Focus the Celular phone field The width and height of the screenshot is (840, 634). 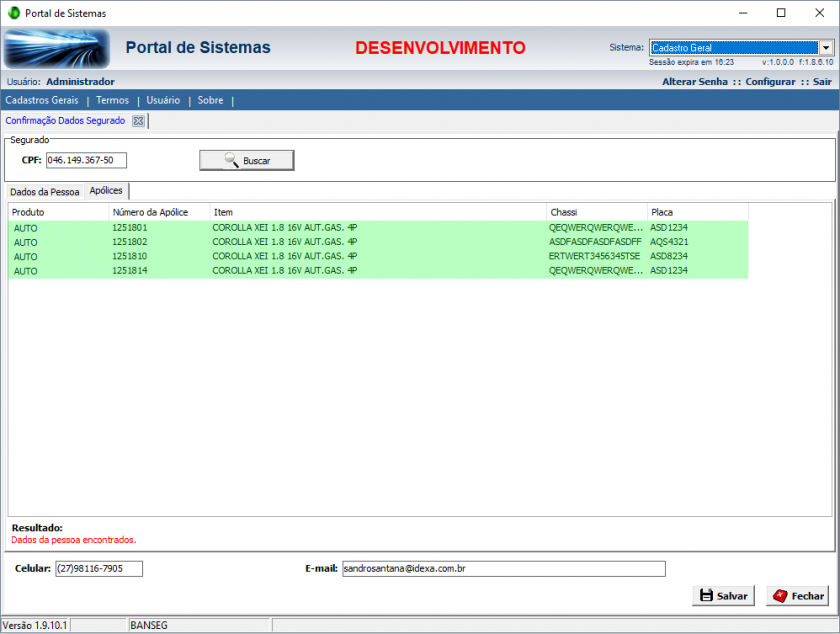[99, 568]
